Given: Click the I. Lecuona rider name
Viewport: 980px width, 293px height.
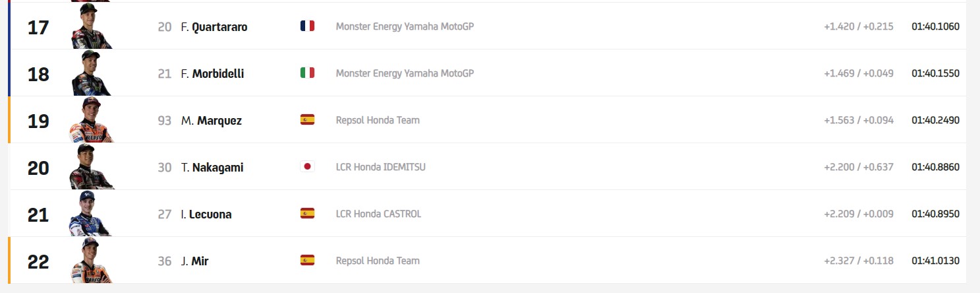Looking at the screenshot, I should tap(206, 214).
